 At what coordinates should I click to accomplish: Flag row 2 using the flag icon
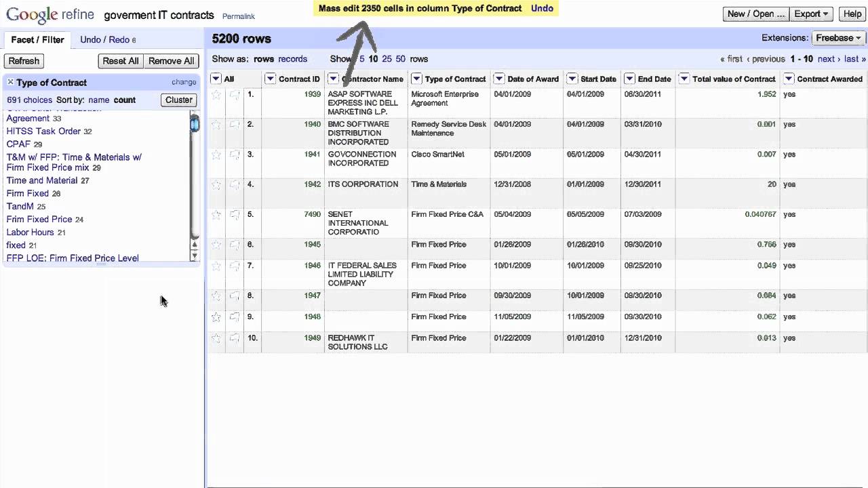click(x=235, y=125)
